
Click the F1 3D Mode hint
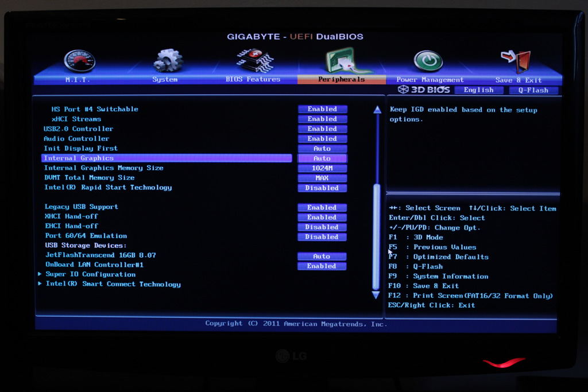[x=416, y=238]
